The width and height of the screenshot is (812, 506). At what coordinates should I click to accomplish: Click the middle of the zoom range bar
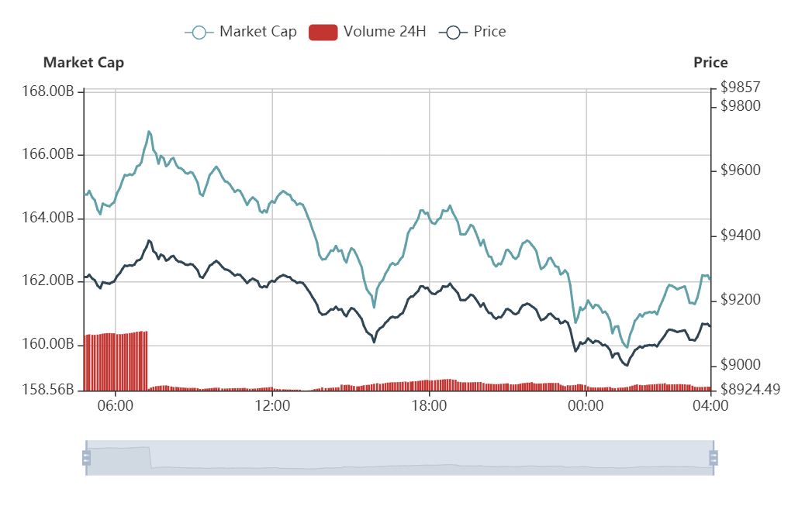pyautogui.click(x=399, y=458)
